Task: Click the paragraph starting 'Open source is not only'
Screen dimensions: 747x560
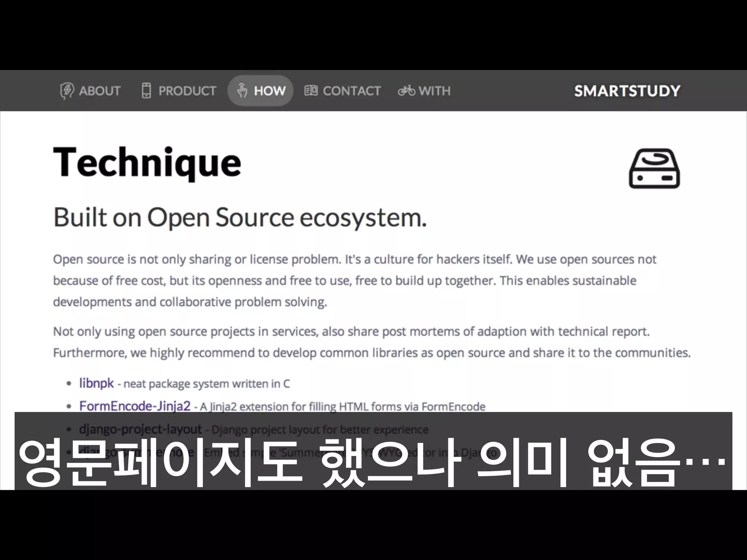Action: (x=354, y=280)
